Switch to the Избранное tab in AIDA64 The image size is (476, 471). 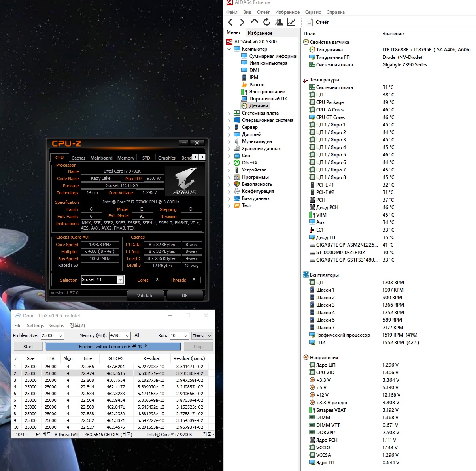coord(260,33)
